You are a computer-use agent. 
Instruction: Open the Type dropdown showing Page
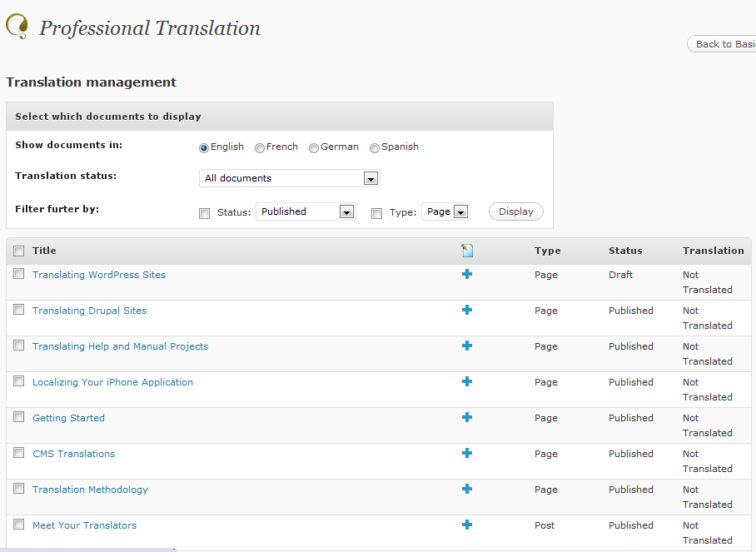tap(445, 211)
